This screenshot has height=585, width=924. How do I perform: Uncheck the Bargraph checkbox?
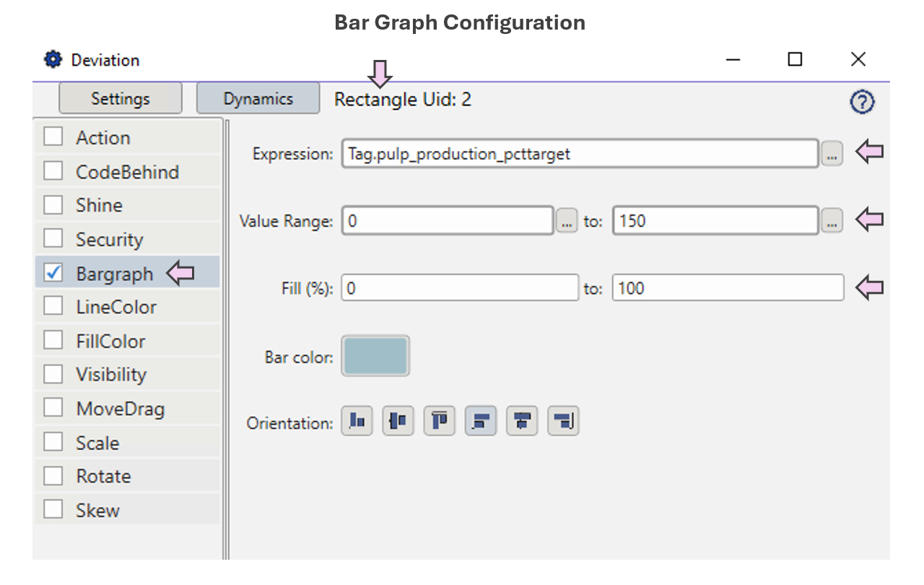pos(53,273)
